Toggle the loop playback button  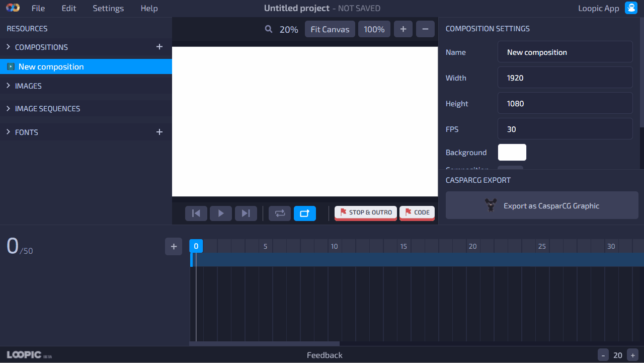(280, 213)
